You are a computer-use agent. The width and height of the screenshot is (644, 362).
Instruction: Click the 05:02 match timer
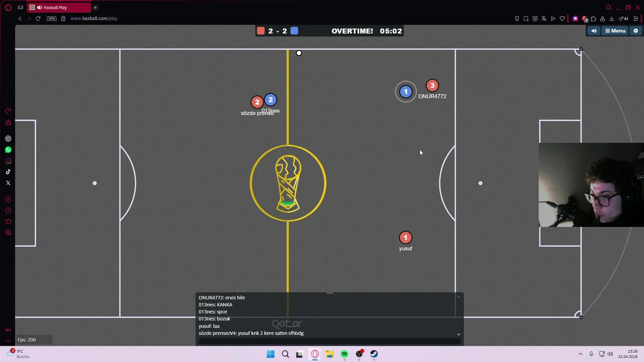coord(391,31)
